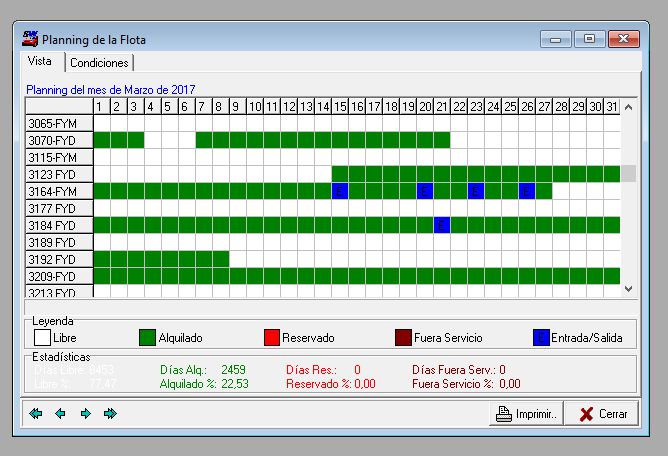
Task: Click the day 10 column header
Action: [x=255, y=107]
